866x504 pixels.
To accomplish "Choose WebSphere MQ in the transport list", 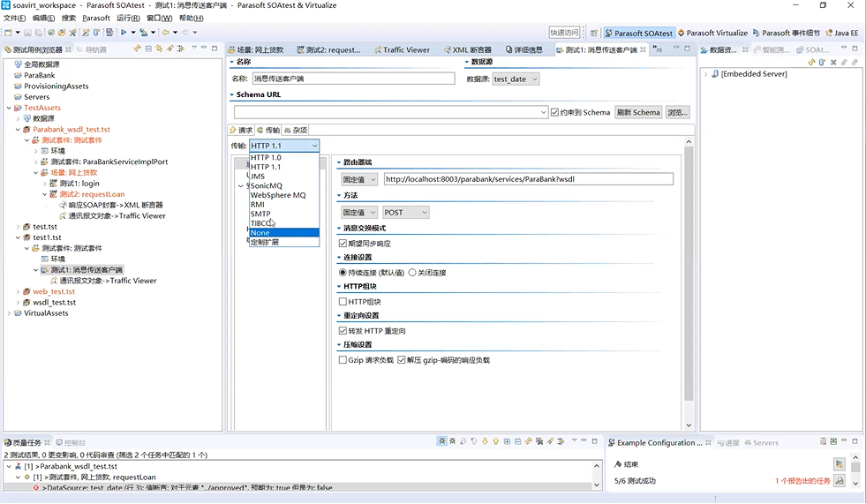I will pos(284,195).
